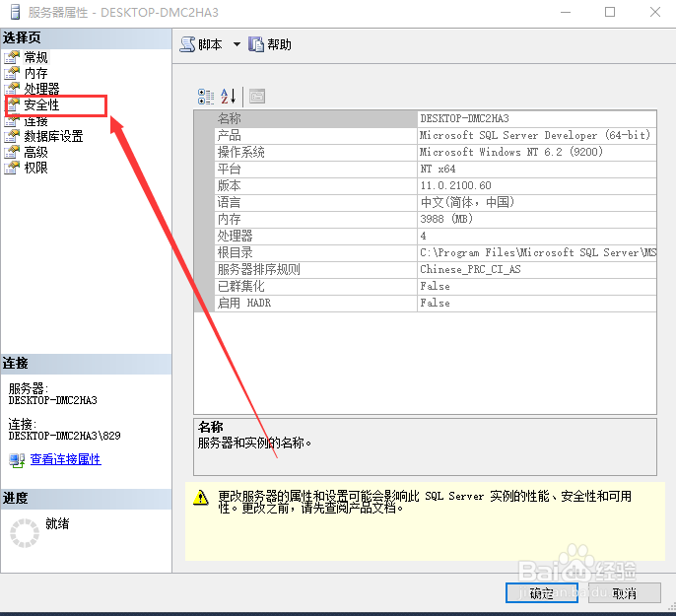Select the 名称 property row
This screenshot has height=616, width=676.
[x=436, y=118]
